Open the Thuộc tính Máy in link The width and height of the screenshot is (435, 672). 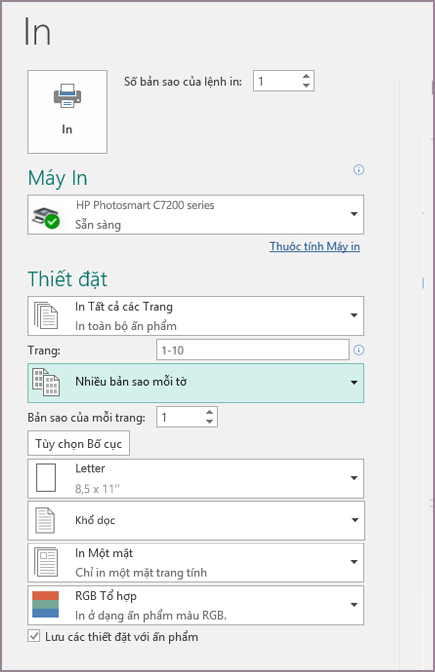click(x=315, y=246)
